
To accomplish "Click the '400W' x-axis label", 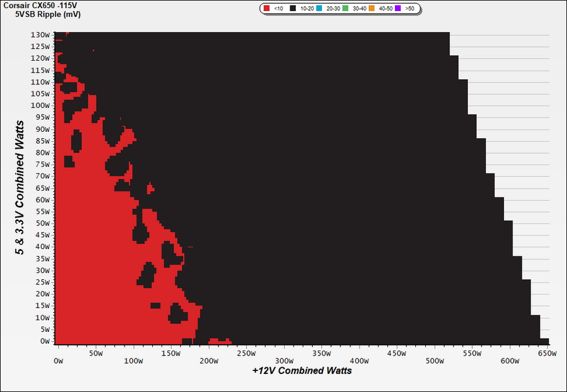I will point(360,361).
